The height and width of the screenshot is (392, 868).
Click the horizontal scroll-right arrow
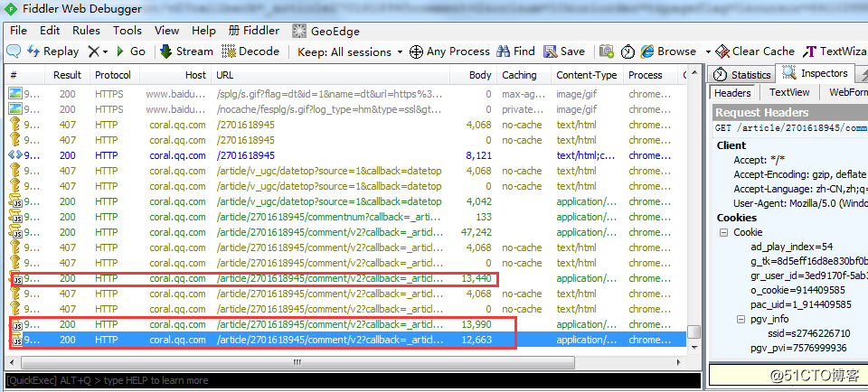tap(680, 363)
